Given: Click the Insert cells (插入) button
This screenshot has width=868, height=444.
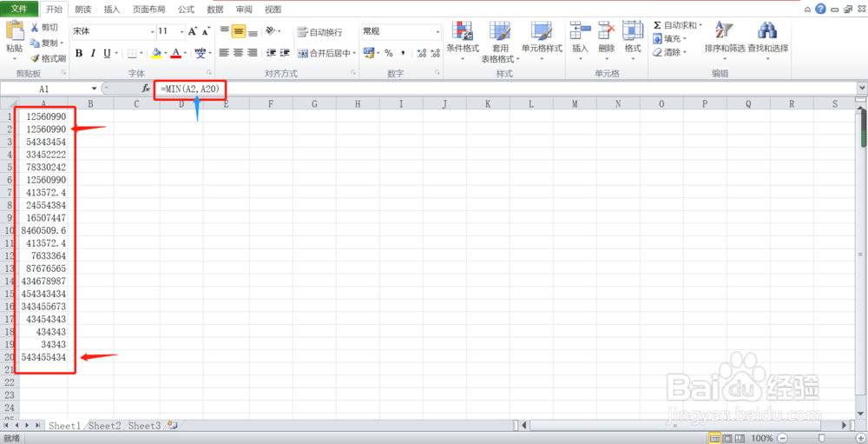Looking at the screenshot, I should pos(580,41).
